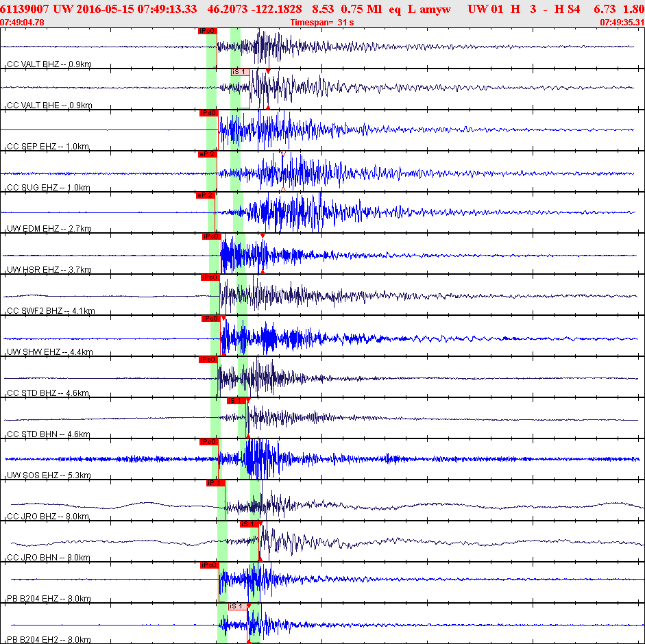The image size is (645, 644).
Task: Click the magnitude 0.75 Ml in the header
Action: coord(361,9)
